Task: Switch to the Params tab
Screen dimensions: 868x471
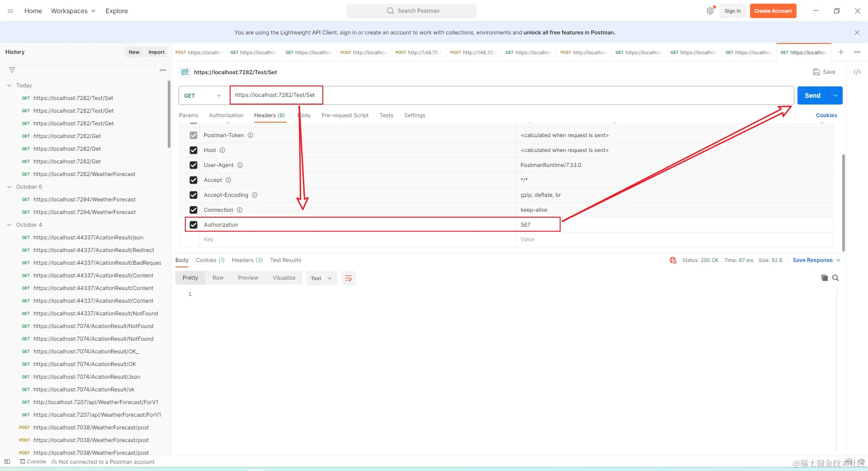Action: 189,115
